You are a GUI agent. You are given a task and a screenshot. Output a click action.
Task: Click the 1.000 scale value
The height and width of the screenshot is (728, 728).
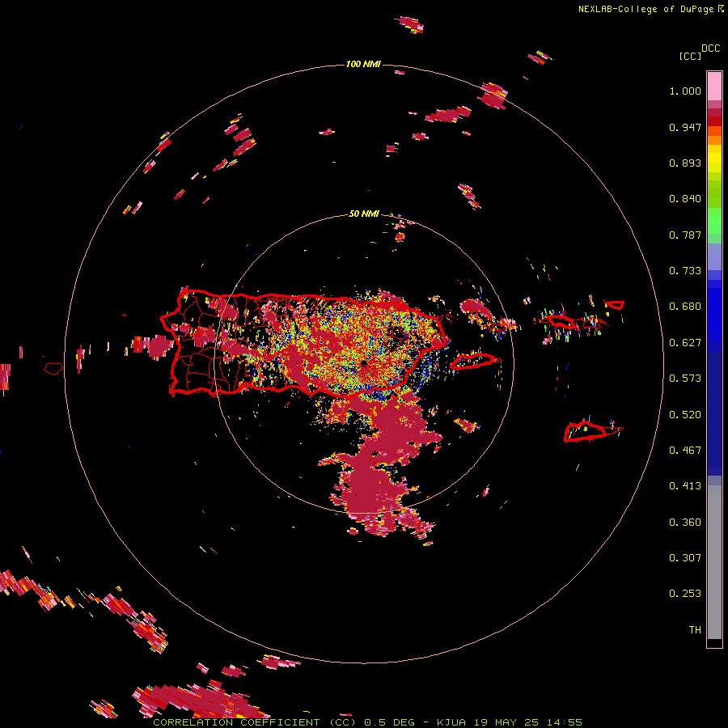click(685, 91)
